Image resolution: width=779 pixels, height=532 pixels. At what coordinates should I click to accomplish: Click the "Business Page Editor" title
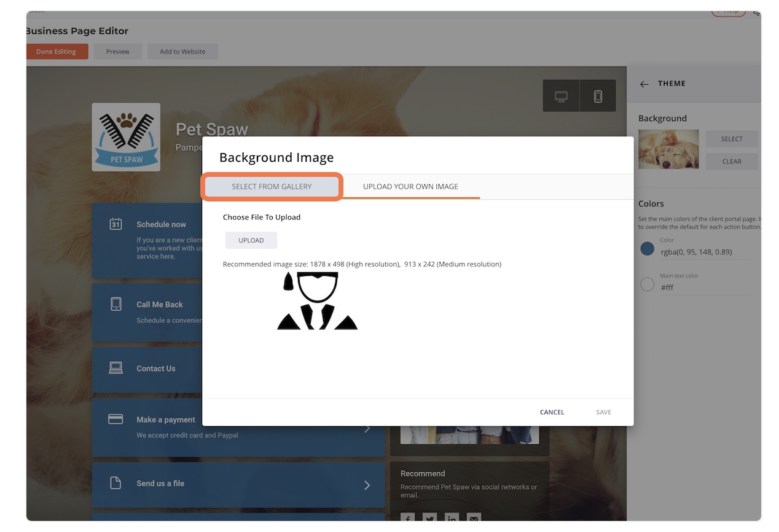tap(77, 31)
